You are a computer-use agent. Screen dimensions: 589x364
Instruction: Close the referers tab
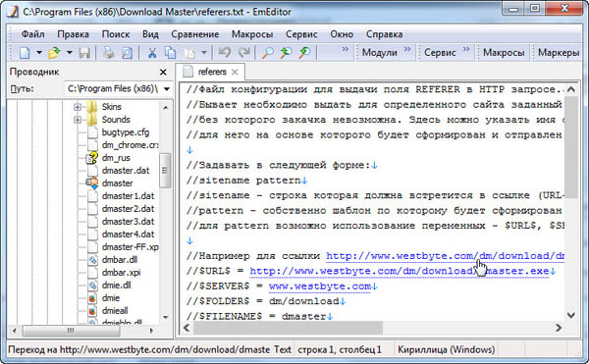tap(235, 72)
